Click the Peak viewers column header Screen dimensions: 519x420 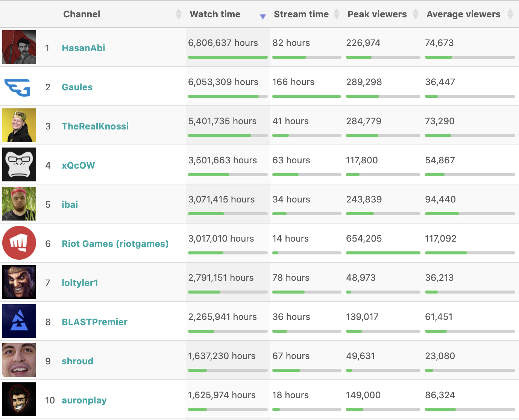point(377,14)
